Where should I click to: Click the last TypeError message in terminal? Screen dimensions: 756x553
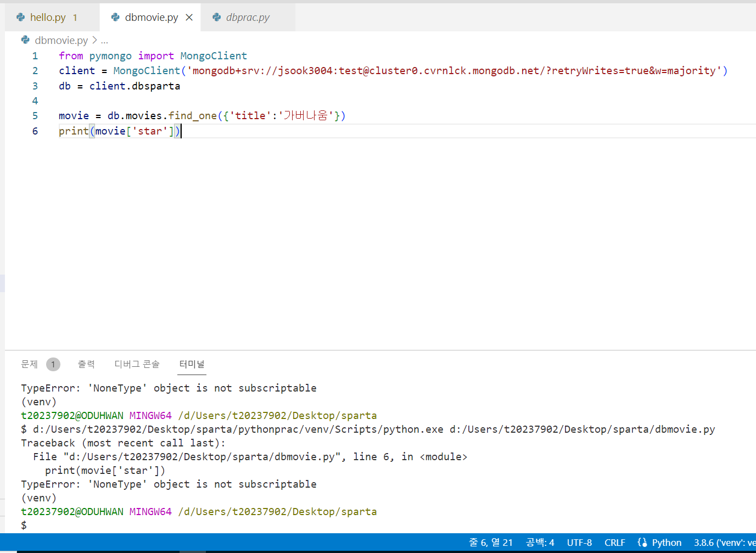pos(169,484)
